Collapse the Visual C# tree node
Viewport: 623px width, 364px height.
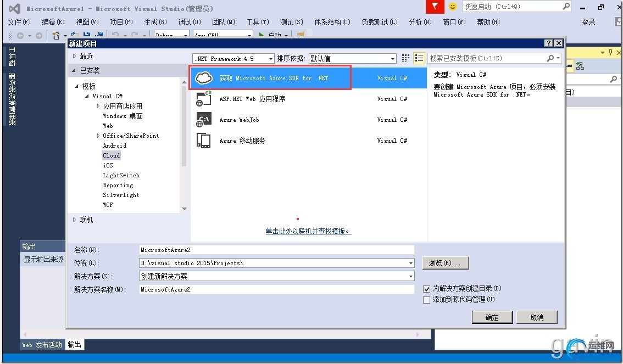[x=87, y=96]
